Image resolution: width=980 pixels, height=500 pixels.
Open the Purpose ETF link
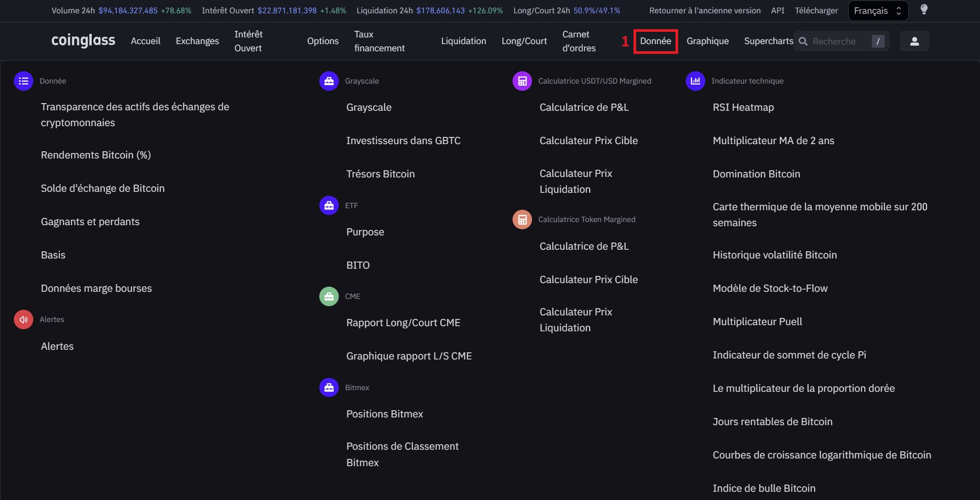[365, 232]
